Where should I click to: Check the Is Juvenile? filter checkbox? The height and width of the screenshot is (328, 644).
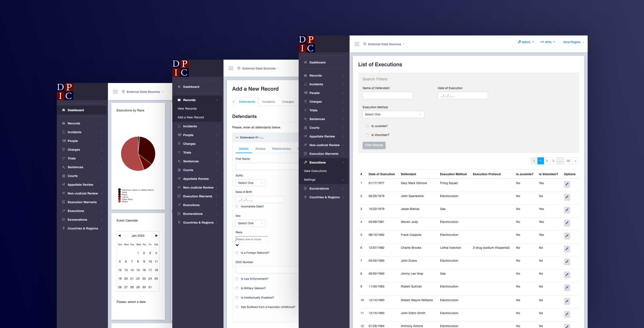[367, 126]
